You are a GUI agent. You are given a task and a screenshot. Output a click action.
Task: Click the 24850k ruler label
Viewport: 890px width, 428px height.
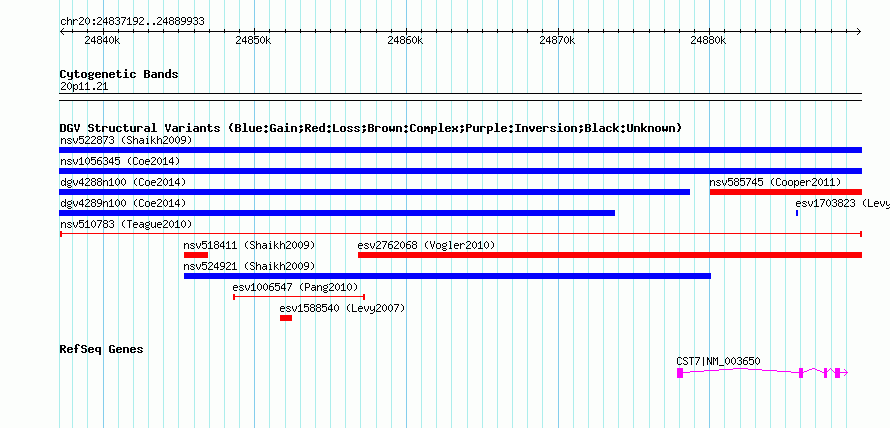coord(254,40)
